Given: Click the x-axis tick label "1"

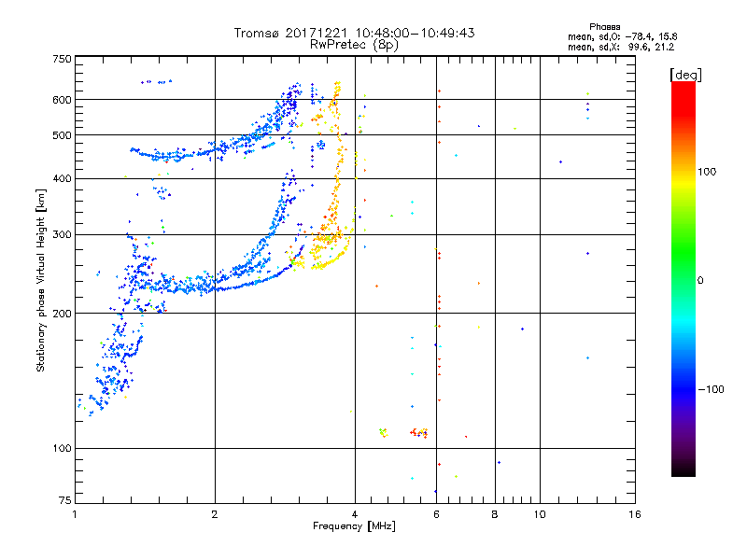Looking at the screenshot, I should 75,514.
